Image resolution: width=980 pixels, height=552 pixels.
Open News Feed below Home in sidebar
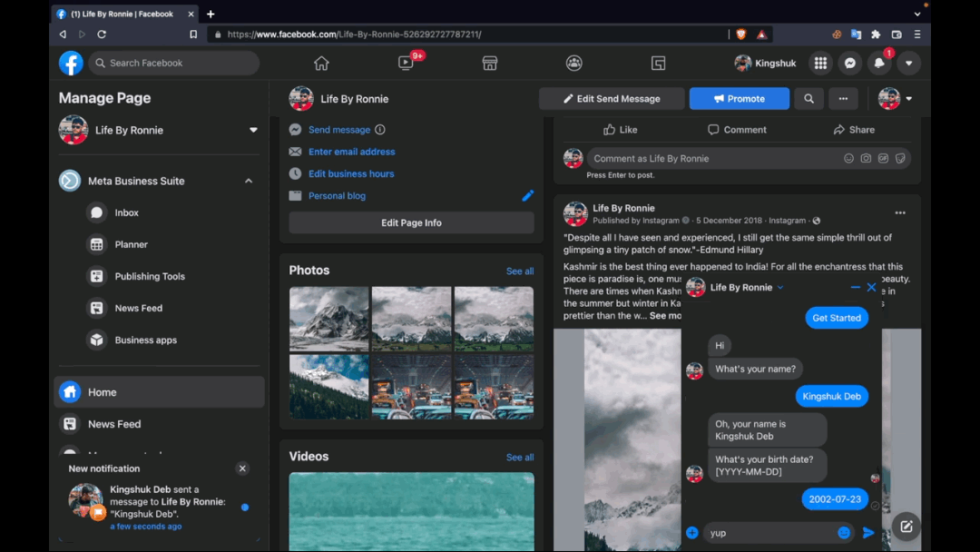tap(160, 424)
